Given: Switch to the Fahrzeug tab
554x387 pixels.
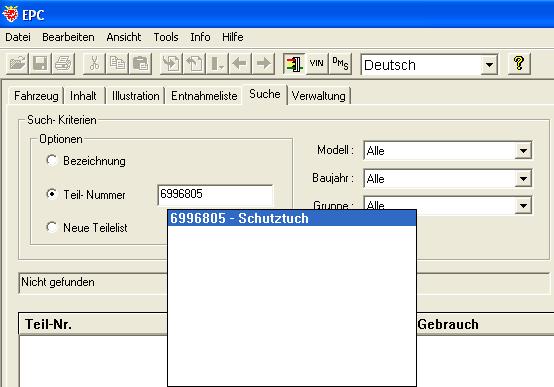Looking at the screenshot, I should pos(36,96).
